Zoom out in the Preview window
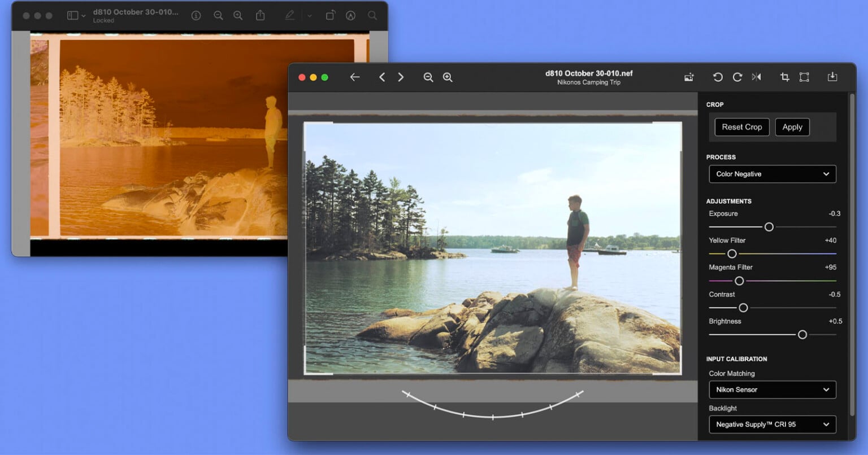The width and height of the screenshot is (868, 455). pos(218,16)
